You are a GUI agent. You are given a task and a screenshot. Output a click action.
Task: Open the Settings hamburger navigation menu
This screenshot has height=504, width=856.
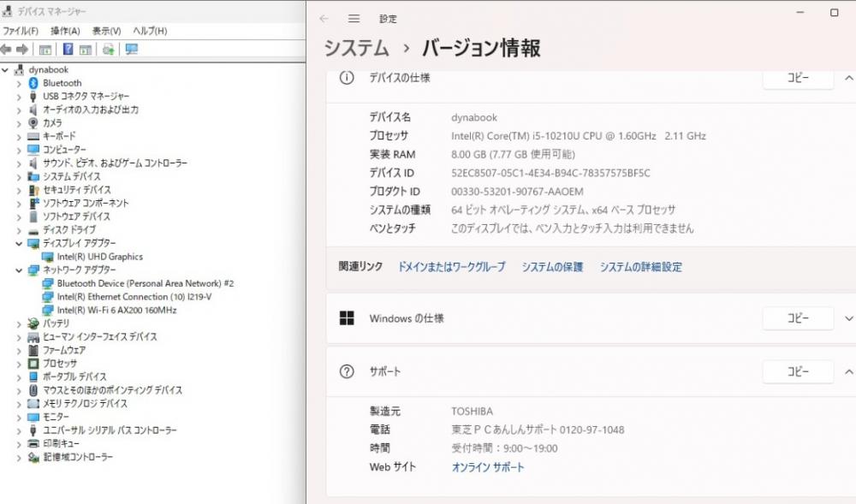click(x=354, y=19)
